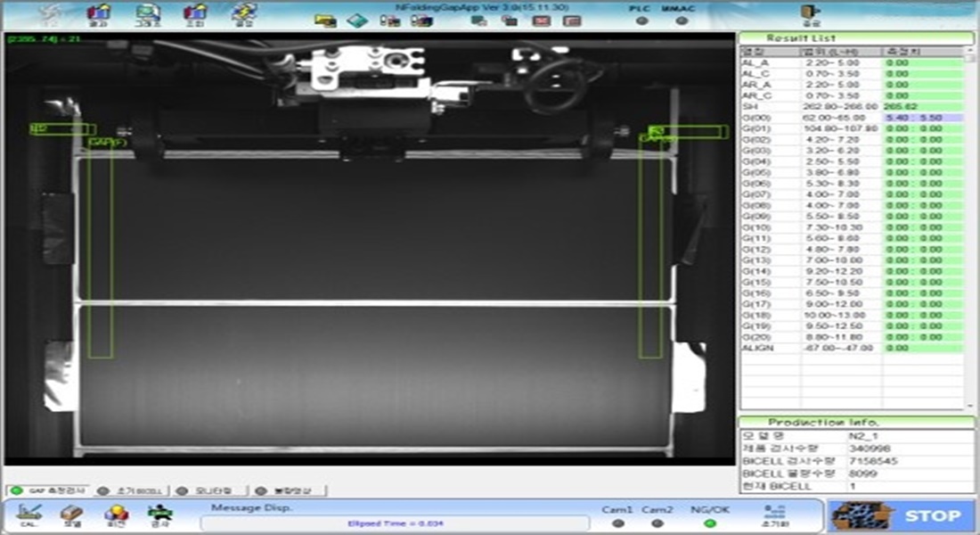Click the CAL. calibration icon
Image resolution: width=980 pixels, height=535 pixels.
click(x=29, y=515)
